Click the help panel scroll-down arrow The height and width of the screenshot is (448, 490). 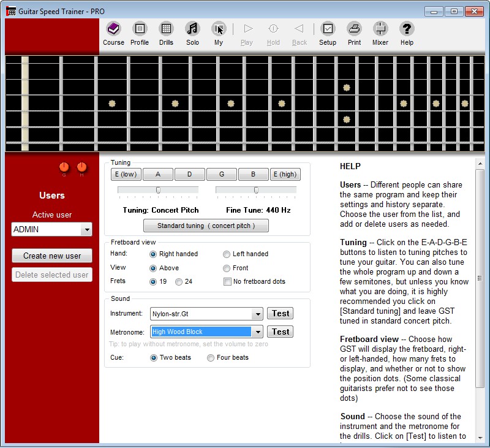tap(480, 438)
